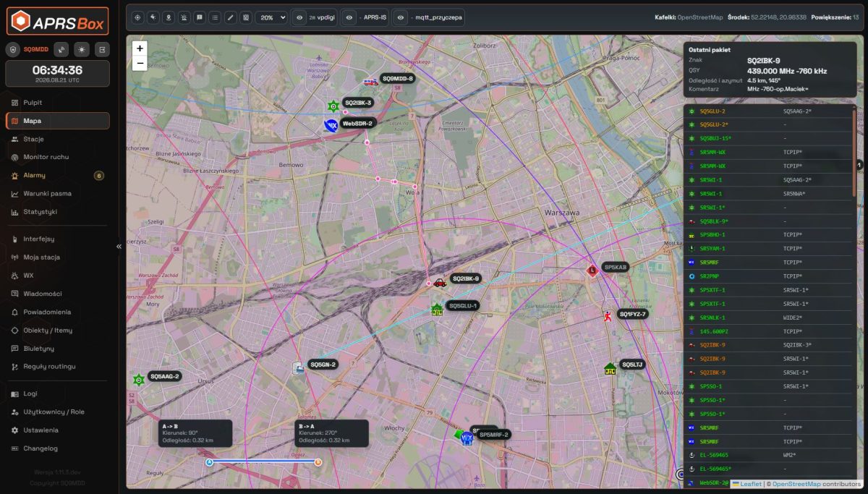
Task: Open the Alarmy section
Action: pyautogui.click(x=58, y=175)
